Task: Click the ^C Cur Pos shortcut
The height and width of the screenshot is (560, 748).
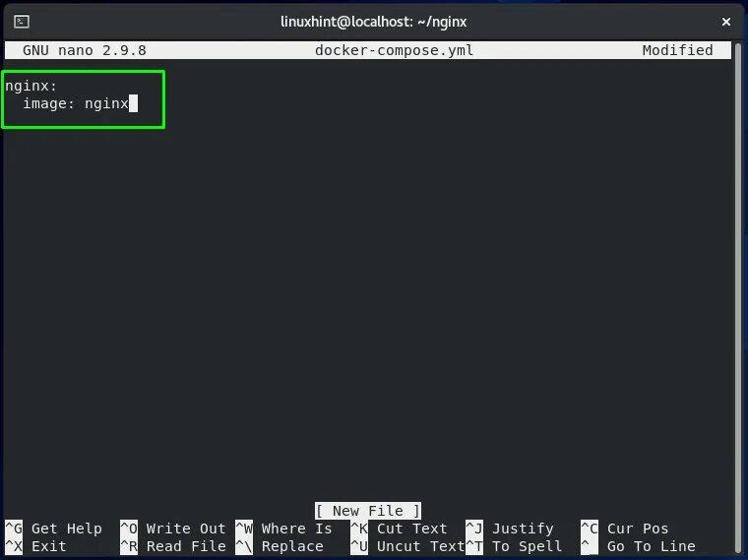Action: point(624,529)
